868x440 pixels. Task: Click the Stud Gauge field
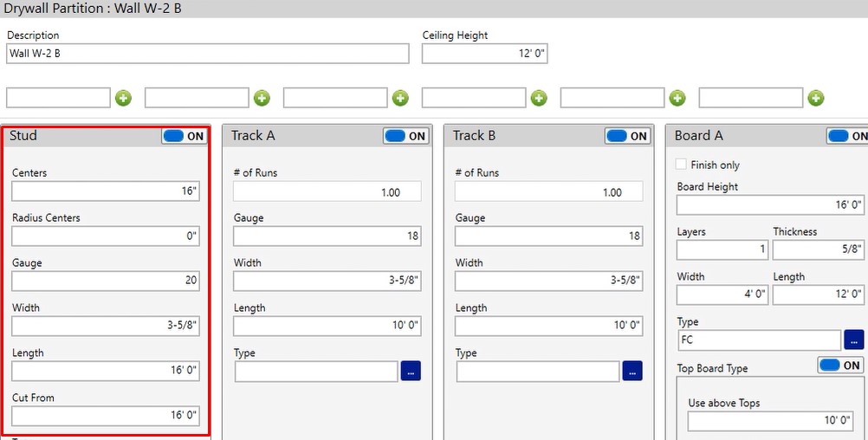click(106, 281)
